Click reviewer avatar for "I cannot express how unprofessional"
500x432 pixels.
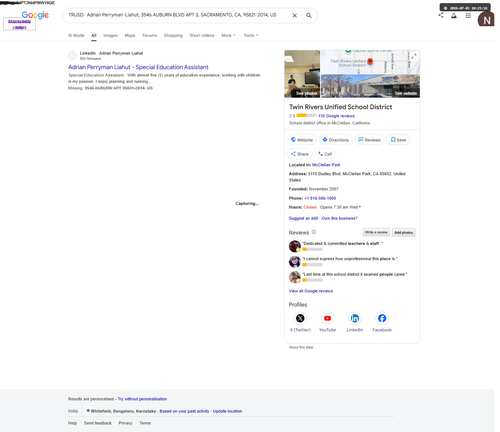(x=295, y=262)
